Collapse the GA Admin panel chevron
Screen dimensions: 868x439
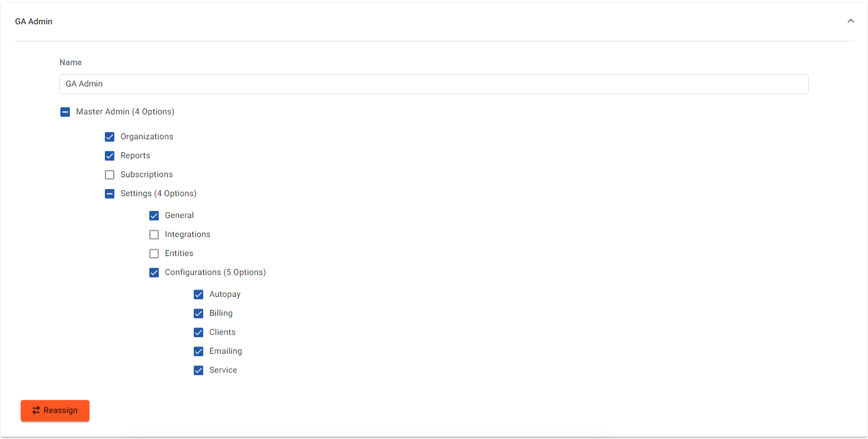point(850,21)
